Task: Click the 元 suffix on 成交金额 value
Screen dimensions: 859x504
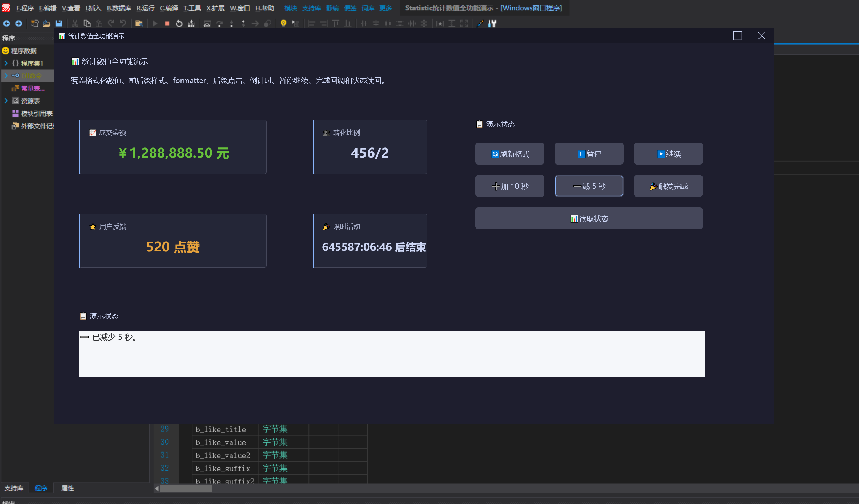Action: coord(223,153)
